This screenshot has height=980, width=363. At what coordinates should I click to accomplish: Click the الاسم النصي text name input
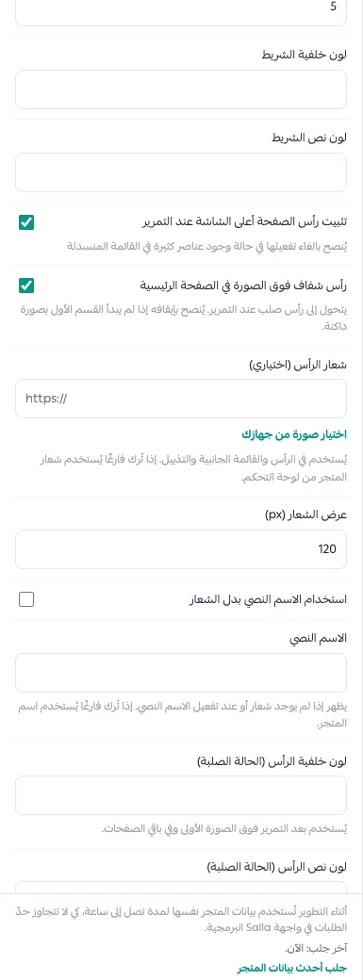pos(181,673)
